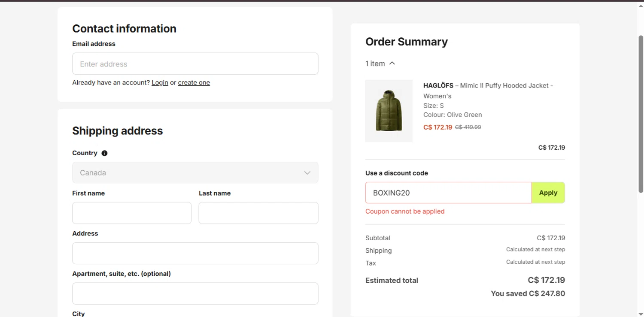Click the red C$ 172.19 sale price
The height and width of the screenshot is (317, 644).
click(437, 127)
